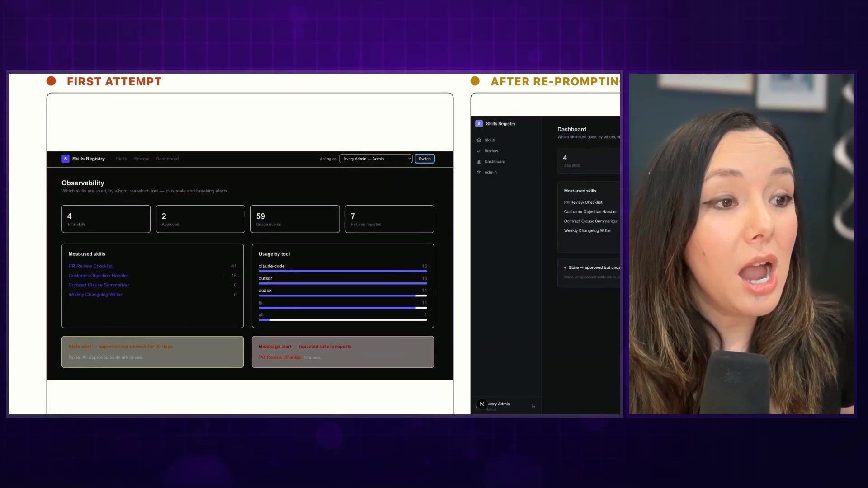The height and width of the screenshot is (488, 868).
Task: Click PR Review Checklist in re-prompted Most-used list
Action: [x=583, y=202]
